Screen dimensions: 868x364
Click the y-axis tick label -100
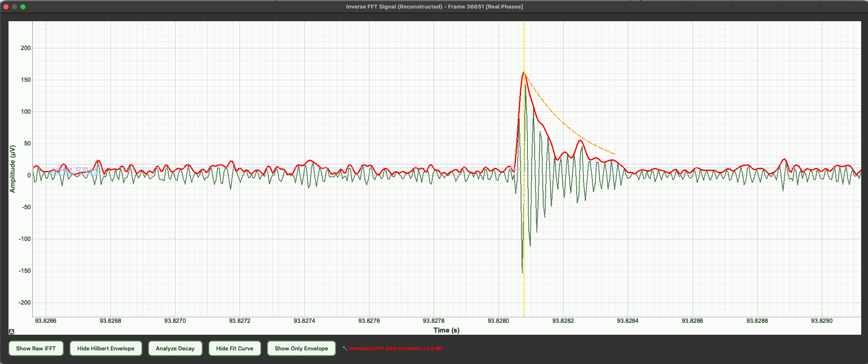[x=24, y=239]
